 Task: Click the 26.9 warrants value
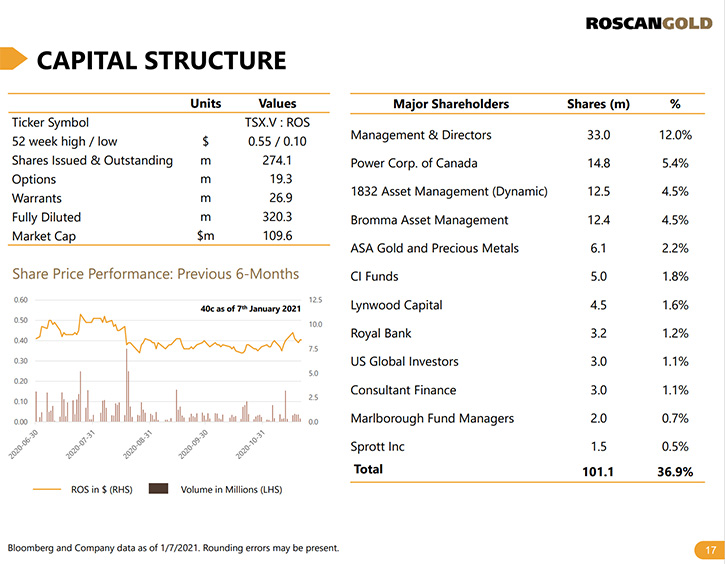[281, 198]
